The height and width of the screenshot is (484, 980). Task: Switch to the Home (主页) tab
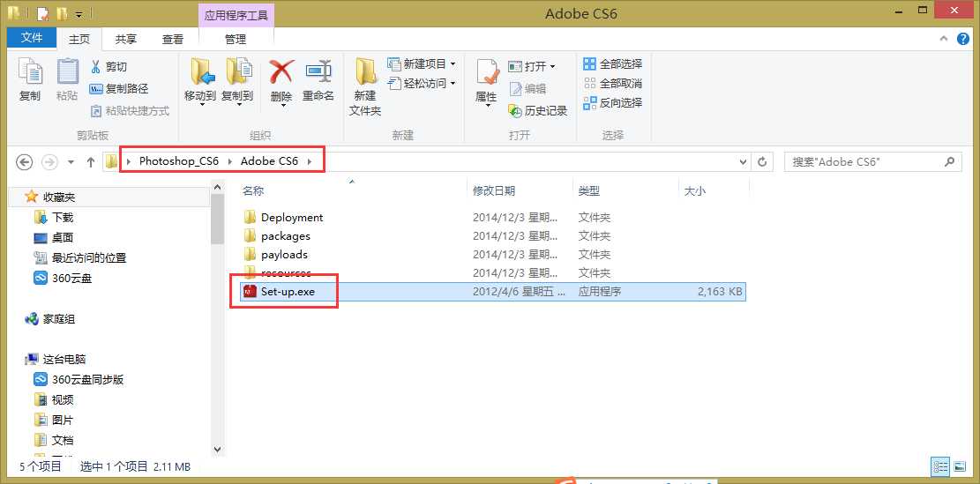click(x=79, y=40)
